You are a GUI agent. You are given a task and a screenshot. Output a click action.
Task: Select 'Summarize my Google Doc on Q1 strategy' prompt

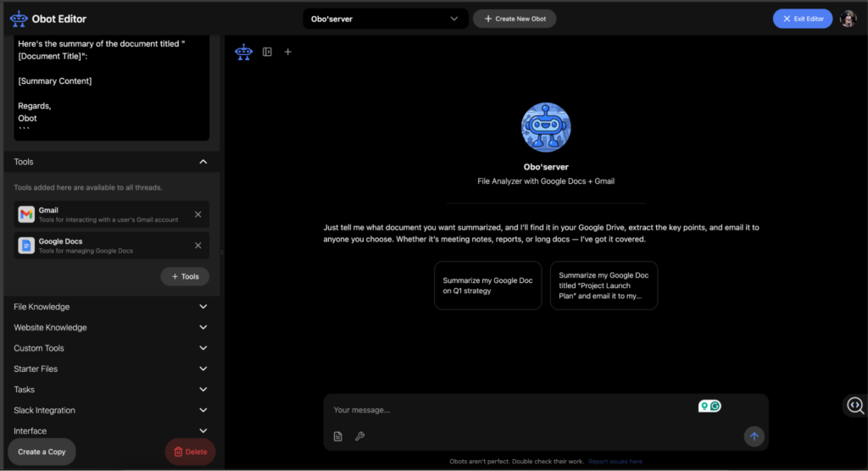point(487,285)
